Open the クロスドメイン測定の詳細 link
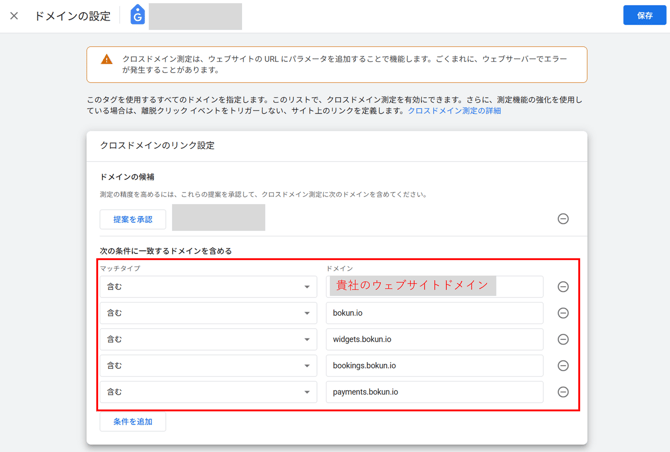 pyautogui.click(x=454, y=111)
